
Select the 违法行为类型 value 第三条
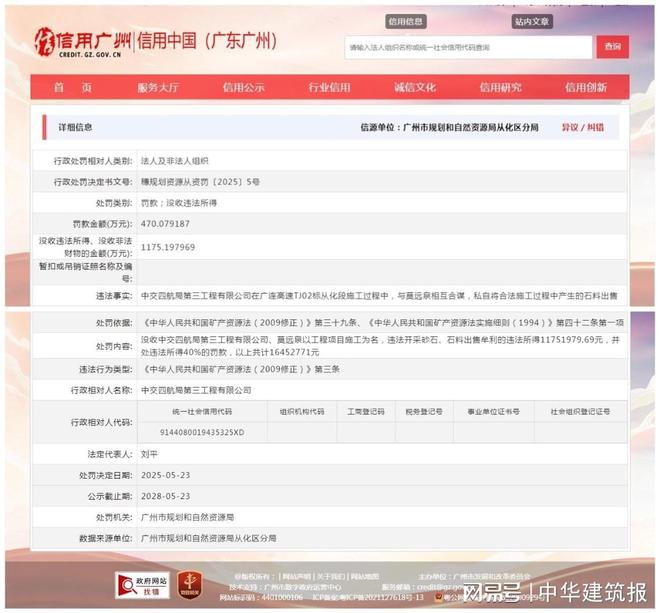pos(240,369)
